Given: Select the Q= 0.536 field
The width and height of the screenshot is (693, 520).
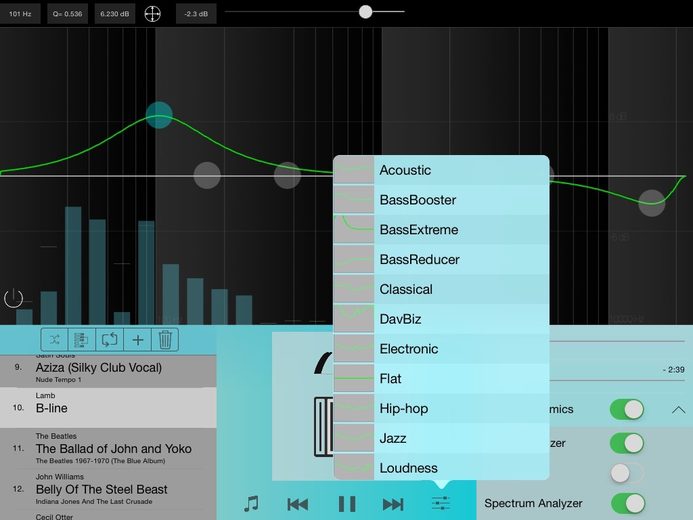Looking at the screenshot, I should (67, 14).
